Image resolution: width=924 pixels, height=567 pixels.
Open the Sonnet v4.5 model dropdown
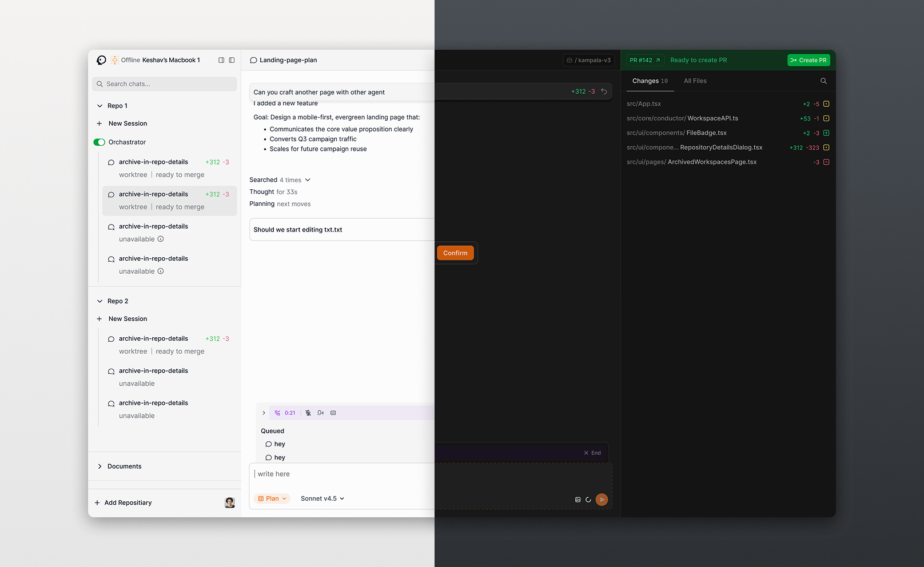coord(322,498)
